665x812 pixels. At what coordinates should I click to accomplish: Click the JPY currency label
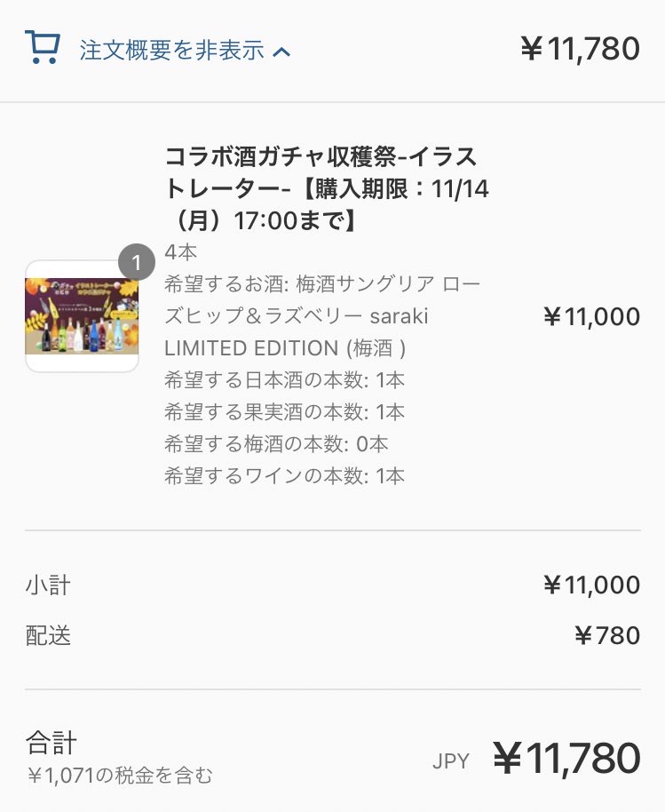451,761
